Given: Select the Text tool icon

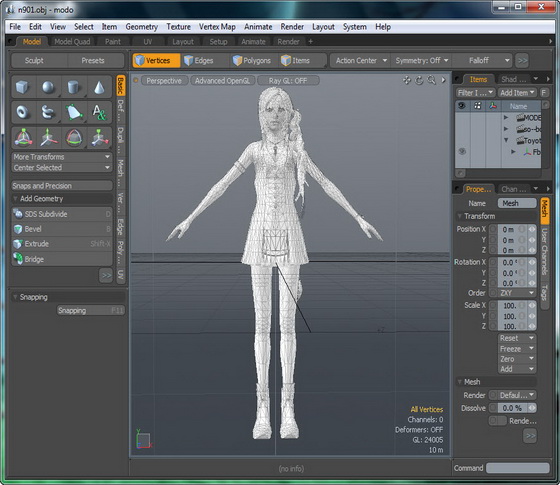Looking at the screenshot, I should (x=99, y=112).
